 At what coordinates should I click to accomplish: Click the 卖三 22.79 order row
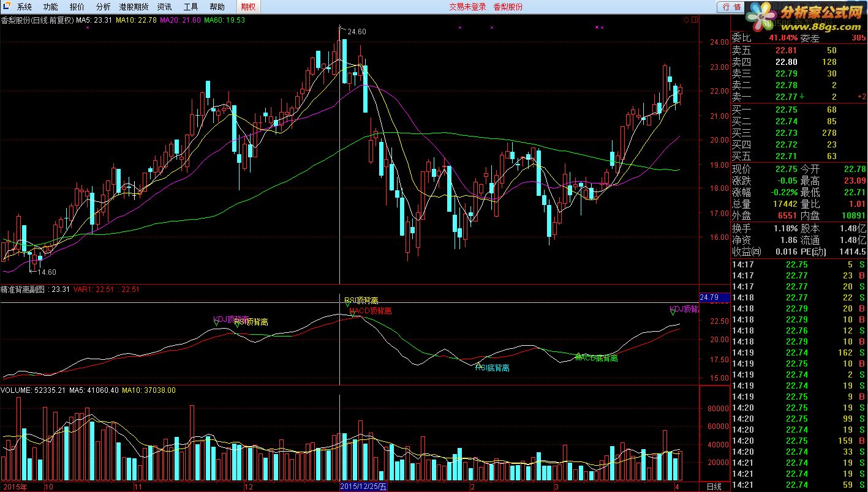coord(799,73)
